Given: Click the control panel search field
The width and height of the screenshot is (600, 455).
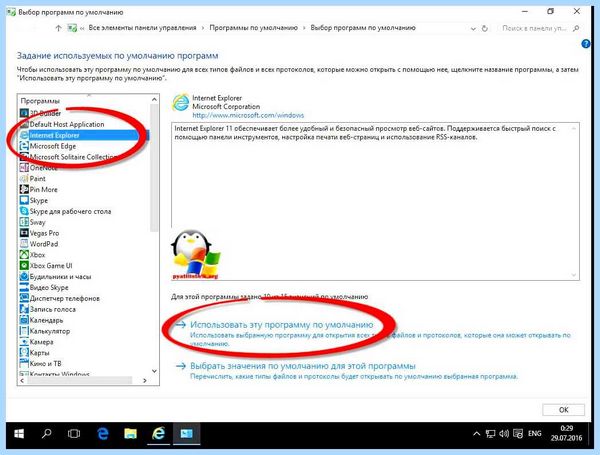Looking at the screenshot, I should (538, 28).
